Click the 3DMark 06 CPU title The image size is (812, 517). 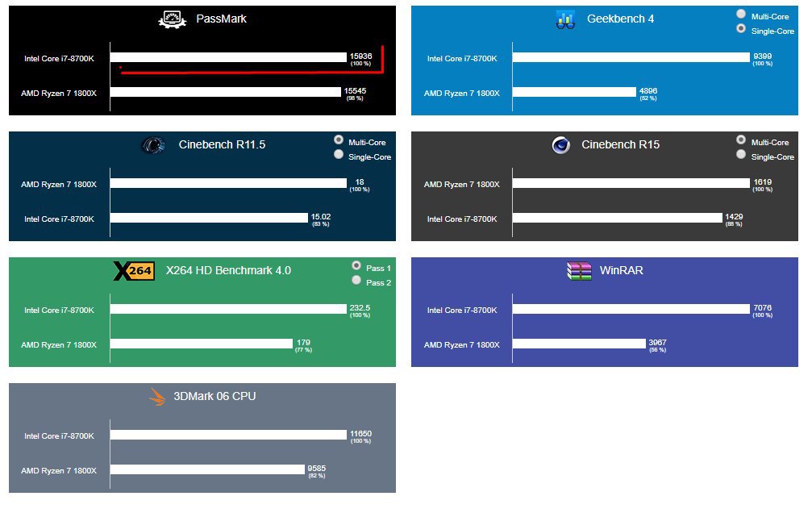pos(214,397)
